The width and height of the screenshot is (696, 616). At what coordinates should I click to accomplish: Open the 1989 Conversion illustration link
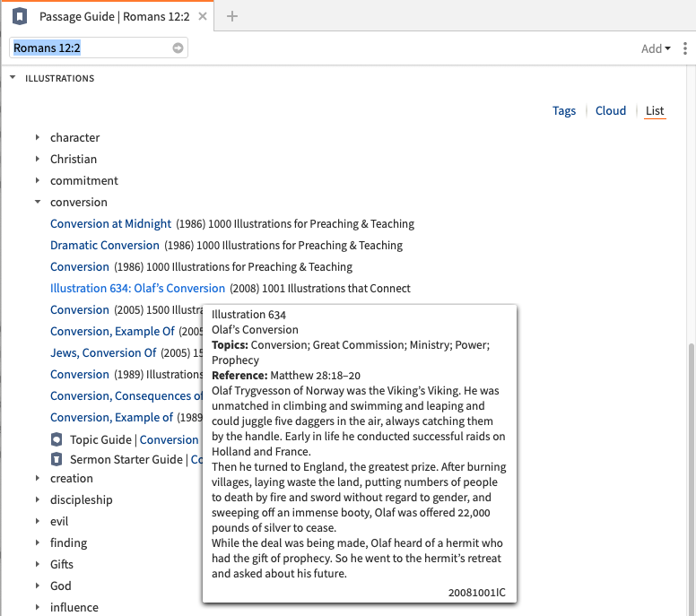(80, 374)
